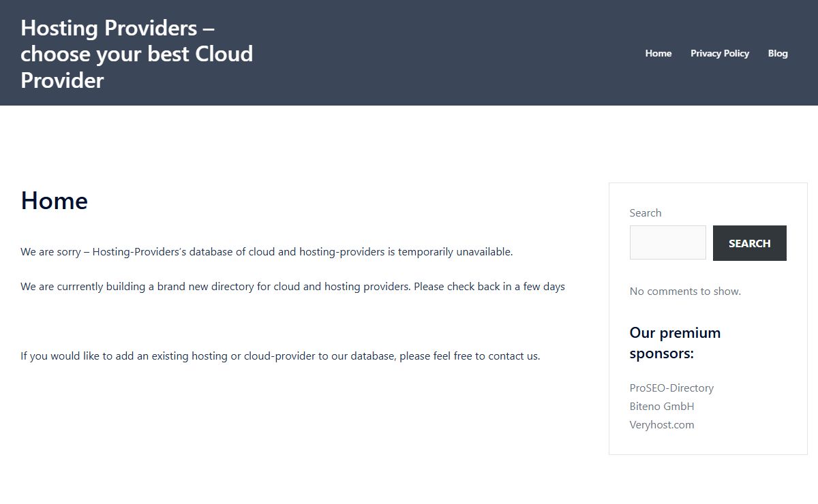Click the 'building a brand new directory' sentence

pos(292,287)
